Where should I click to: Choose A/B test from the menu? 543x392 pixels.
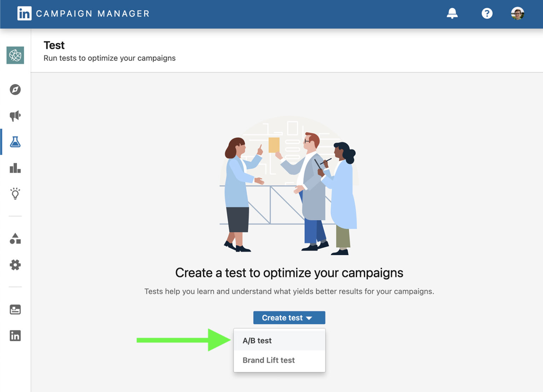pos(279,340)
